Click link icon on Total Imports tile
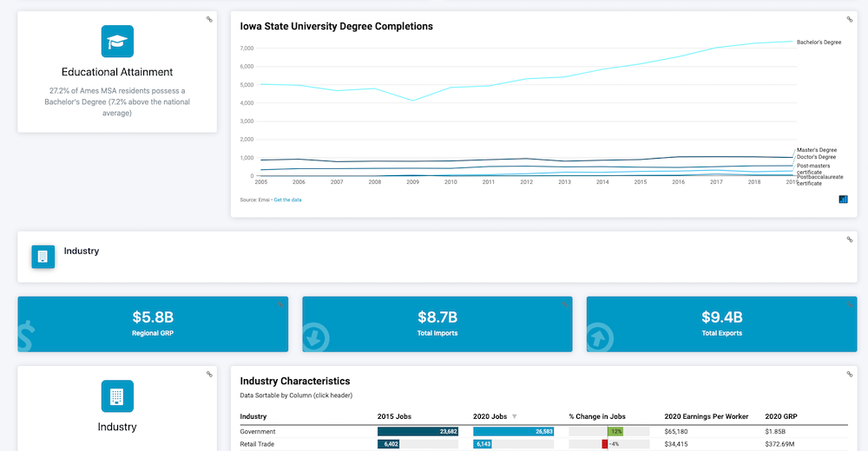 [x=565, y=304]
